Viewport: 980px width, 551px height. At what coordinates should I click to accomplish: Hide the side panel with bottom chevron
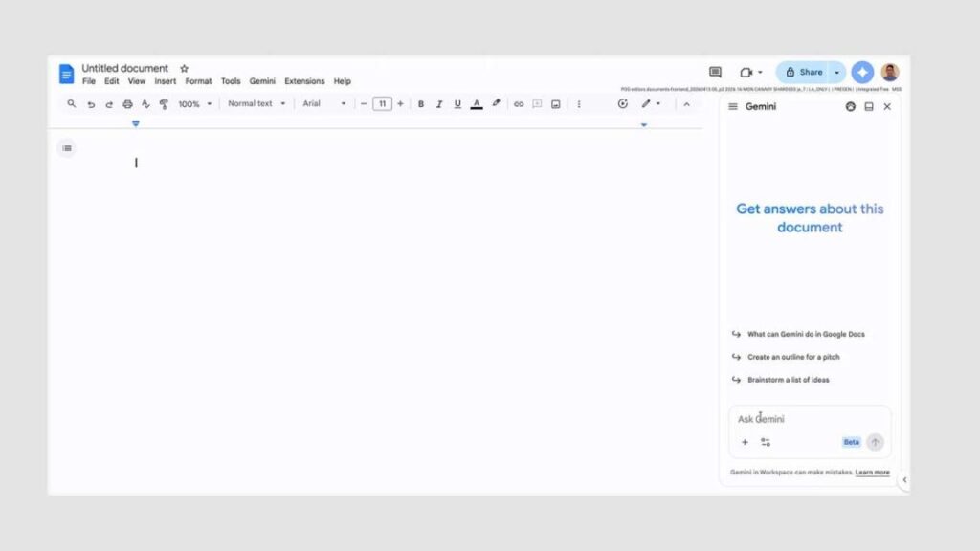pos(904,480)
